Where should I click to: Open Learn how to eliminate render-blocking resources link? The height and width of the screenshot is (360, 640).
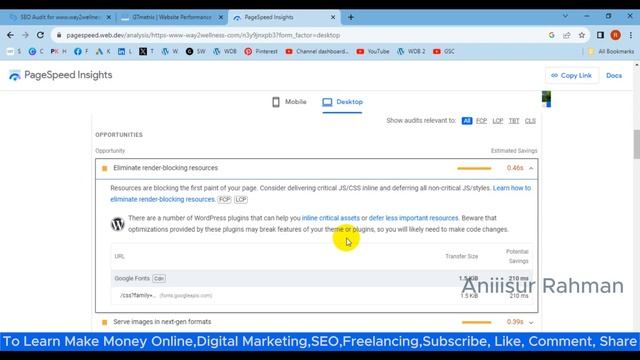[x=512, y=188]
